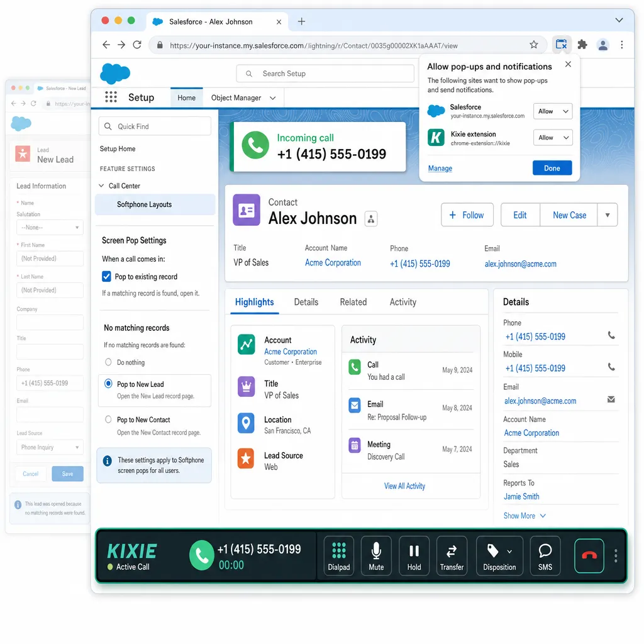Viewport: 644px width, 644px height.
Task: Click Done in the pop-ups dialog
Action: point(552,168)
